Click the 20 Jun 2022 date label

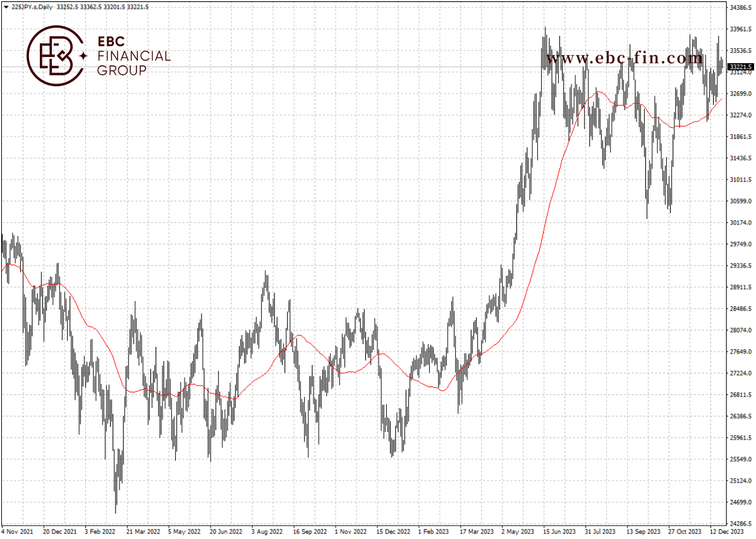pyautogui.click(x=226, y=531)
